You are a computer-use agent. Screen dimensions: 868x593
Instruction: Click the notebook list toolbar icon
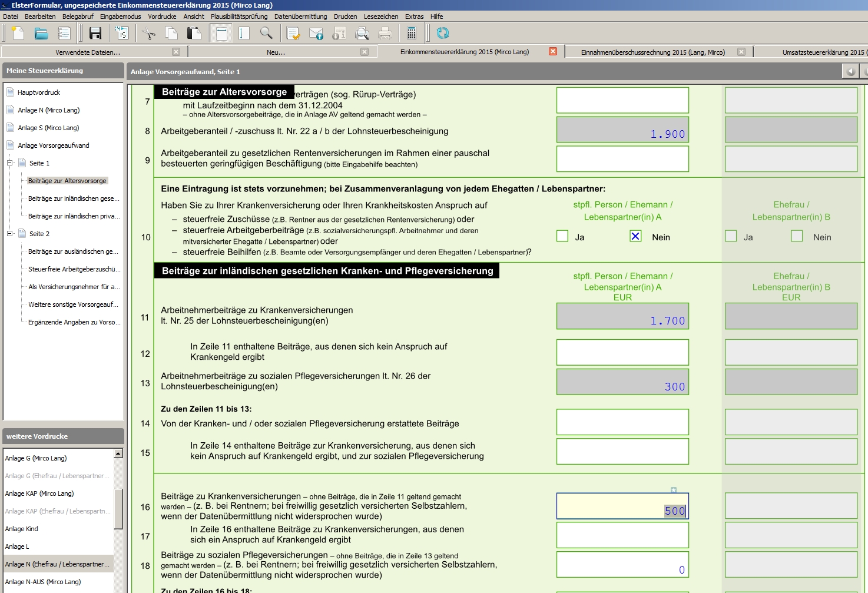coord(64,34)
